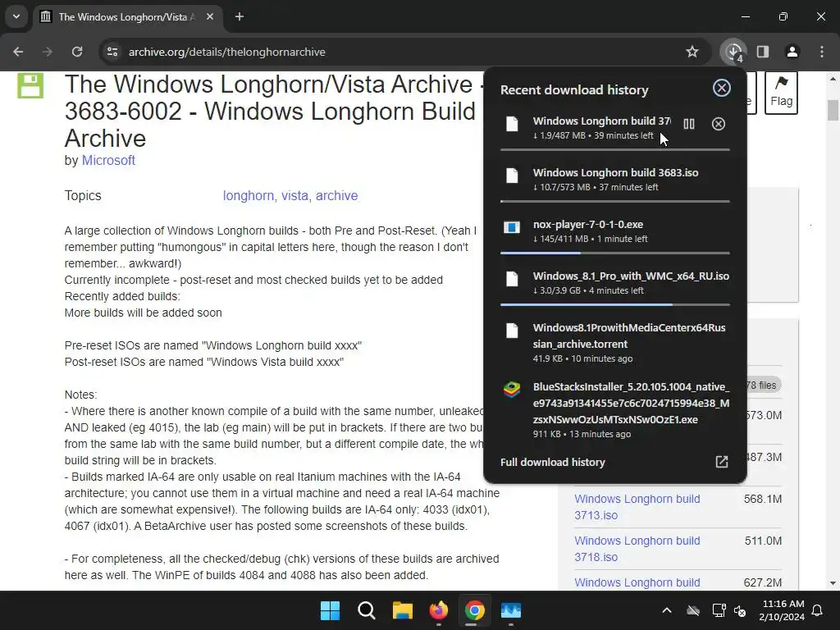Toggle the Chrome downloads bubble

733,52
